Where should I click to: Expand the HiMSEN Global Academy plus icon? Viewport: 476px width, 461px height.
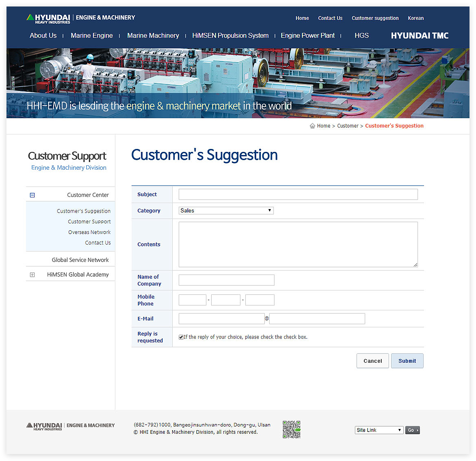point(32,274)
